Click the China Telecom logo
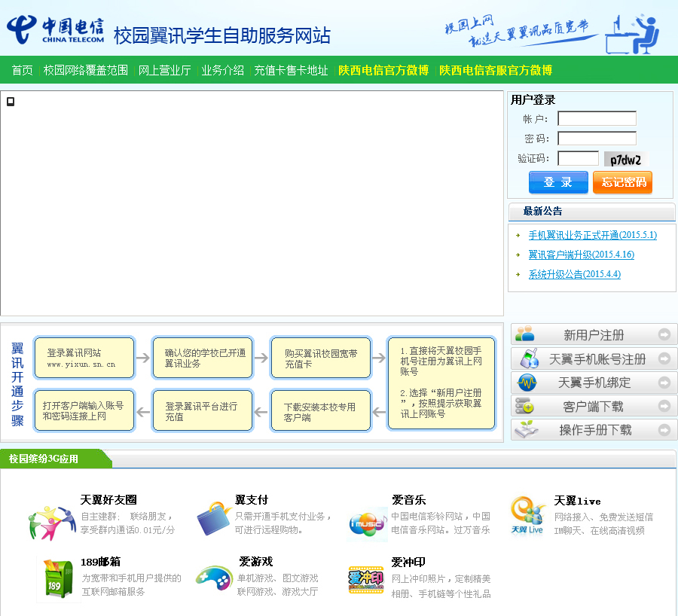 coord(55,30)
